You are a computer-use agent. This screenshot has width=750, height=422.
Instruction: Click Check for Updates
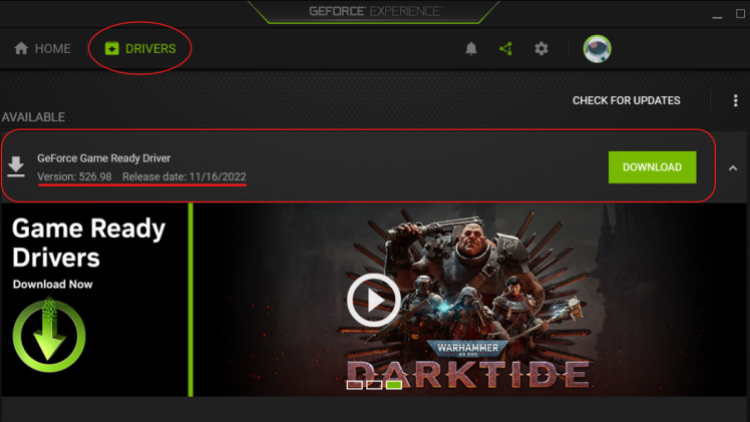626,100
